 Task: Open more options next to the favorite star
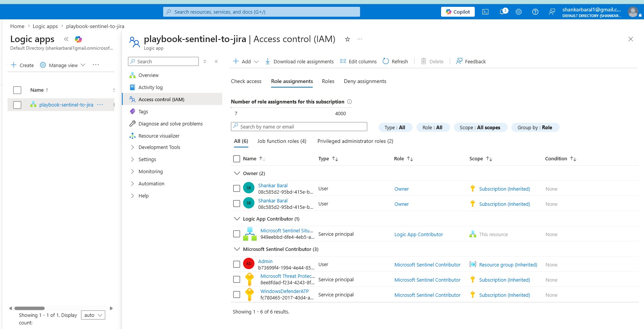(x=360, y=39)
